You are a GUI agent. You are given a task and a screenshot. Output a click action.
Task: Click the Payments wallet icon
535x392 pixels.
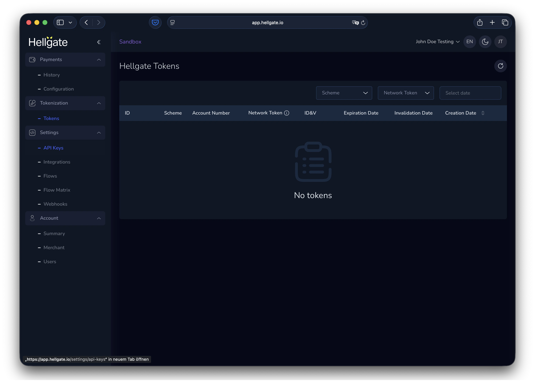32,59
